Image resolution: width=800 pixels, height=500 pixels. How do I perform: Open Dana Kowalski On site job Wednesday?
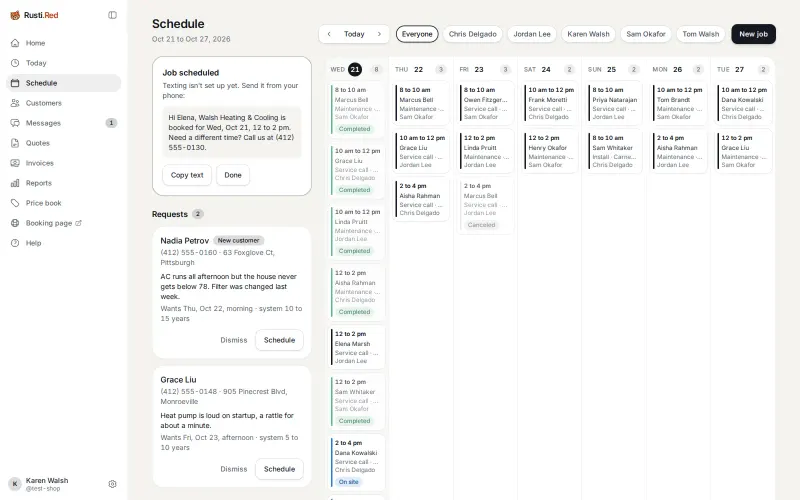coord(357,462)
